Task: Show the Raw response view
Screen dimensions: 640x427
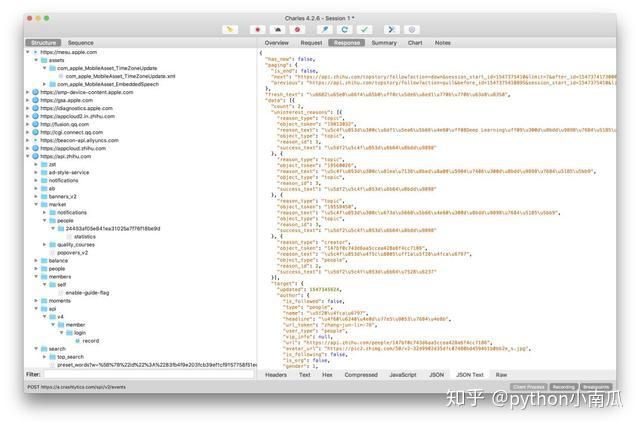Action: pos(501,375)
